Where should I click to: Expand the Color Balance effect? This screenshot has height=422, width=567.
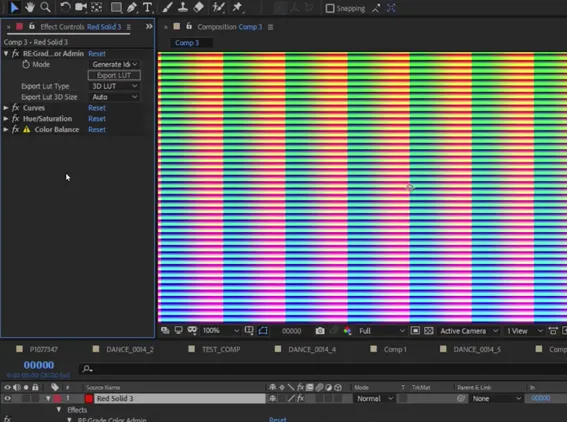pyautogui.click(x=6, y=129)
